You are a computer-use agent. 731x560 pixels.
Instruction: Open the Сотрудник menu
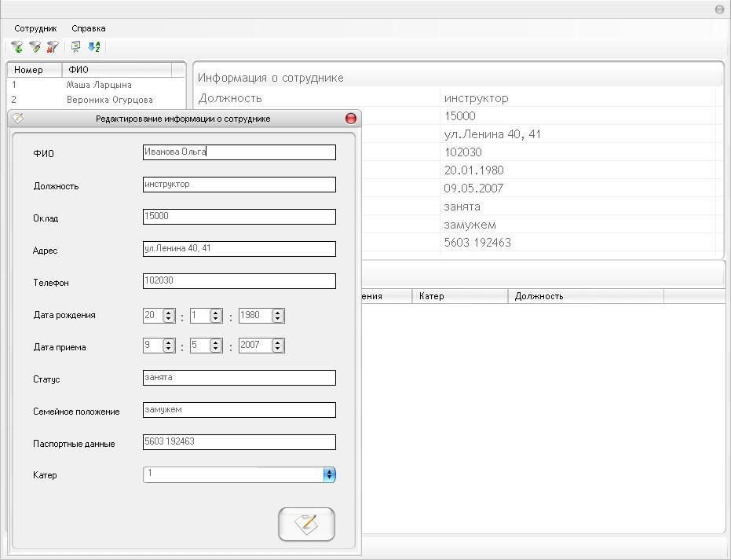35,28
